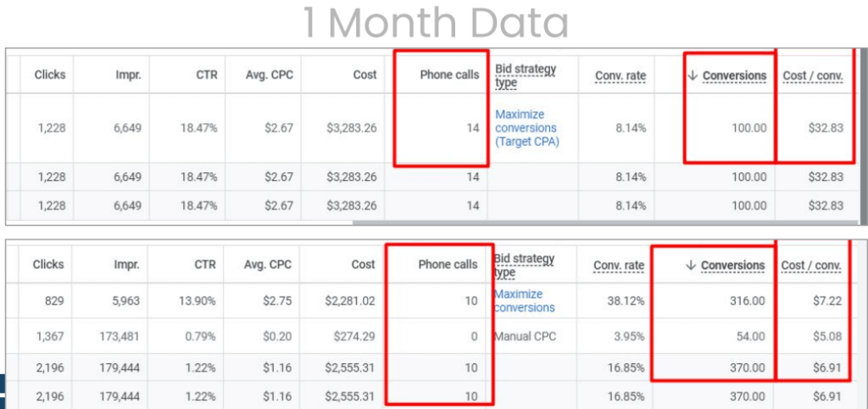Open the Maximize conversions (Target CPA) bid strategy link
The height and width of the screenshot is (409, 868).
[526, 128]
